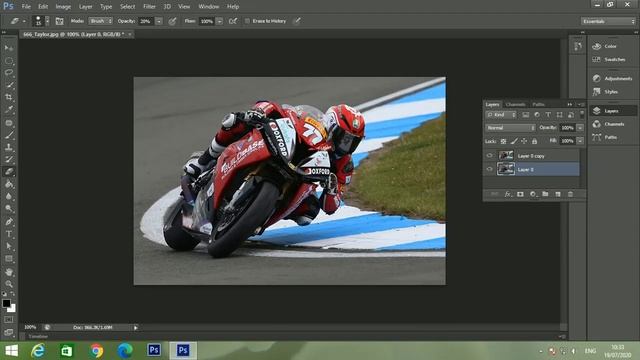Select the Crop tool
640x360 pixels.
tap(9, 98)
